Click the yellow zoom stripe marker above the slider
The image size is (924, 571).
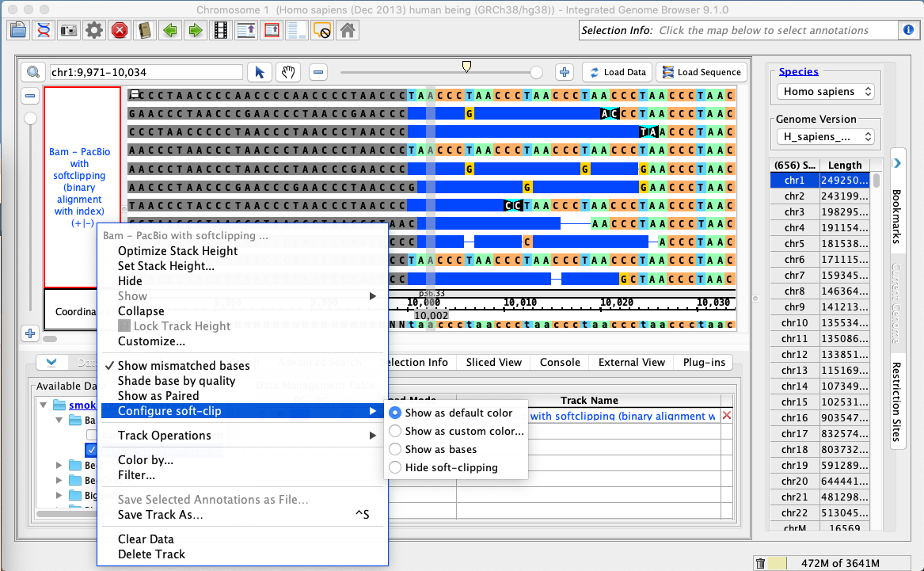(466, 66)
